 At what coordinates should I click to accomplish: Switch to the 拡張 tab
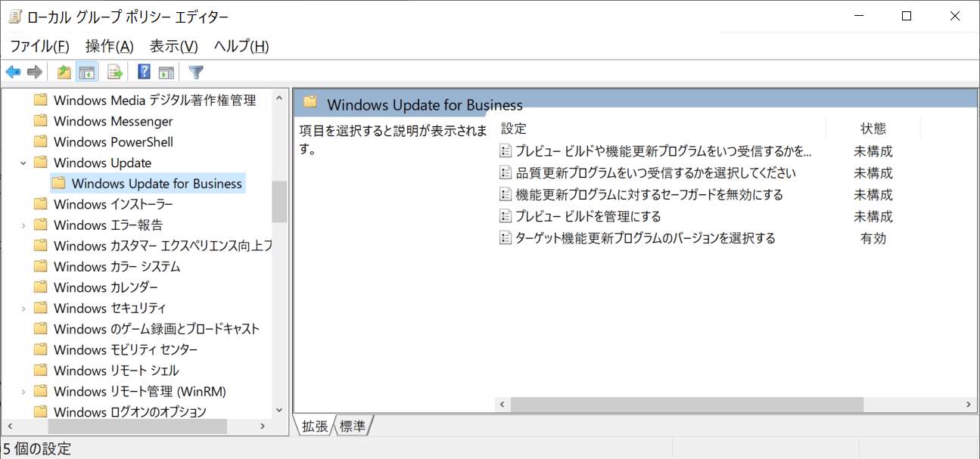coord(315,426)
